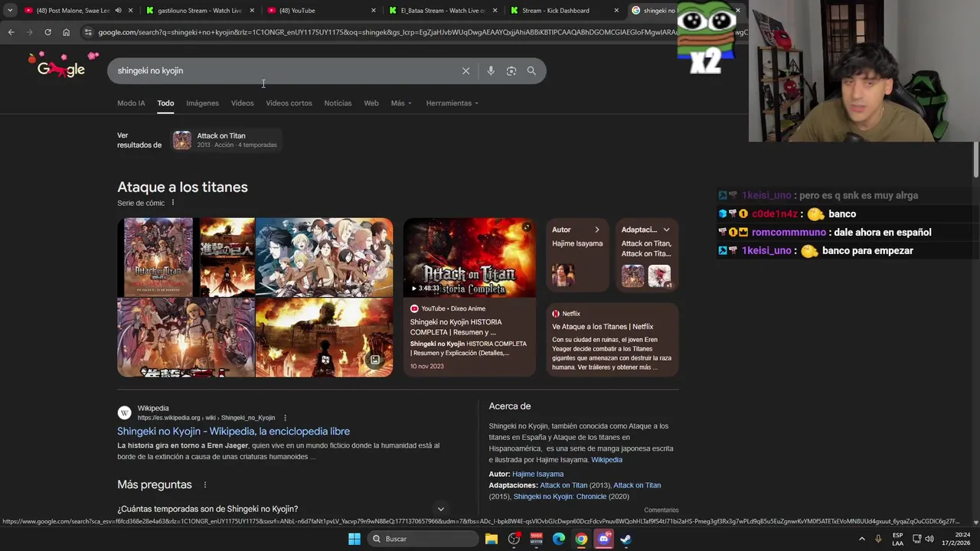The image size is (980, 551).
Task: Open Wikipedia source link in Acerca de
Action: [606, 460]
